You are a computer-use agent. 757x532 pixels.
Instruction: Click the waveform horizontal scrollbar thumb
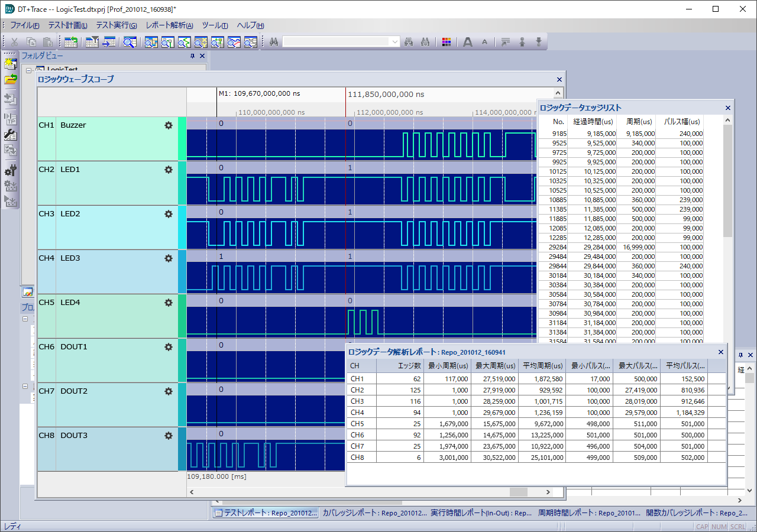(518, 492)
